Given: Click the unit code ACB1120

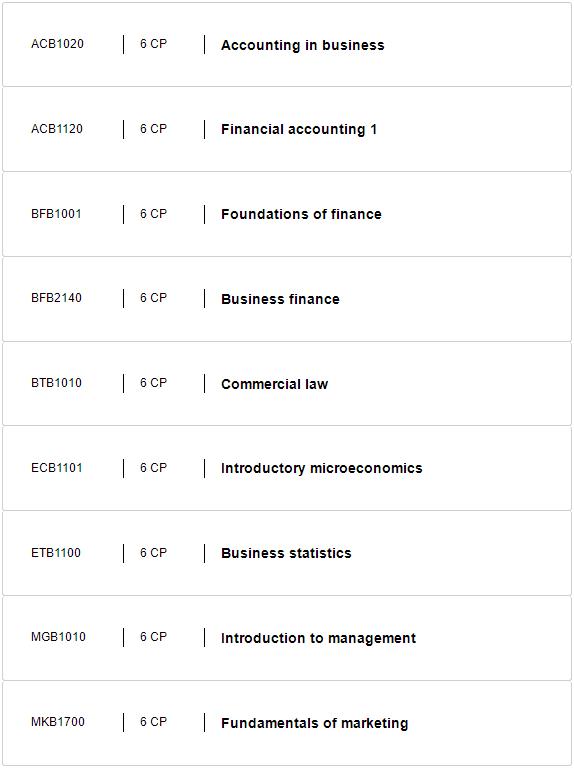Looking at the screenshot, I should pos(57,129).
